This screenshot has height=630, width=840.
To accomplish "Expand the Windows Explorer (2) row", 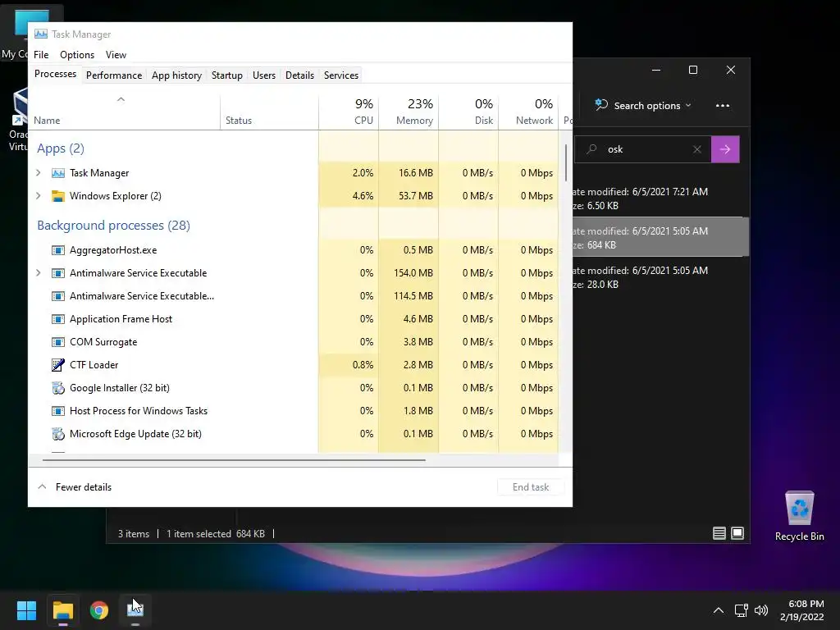I will (x=38, y=195).
